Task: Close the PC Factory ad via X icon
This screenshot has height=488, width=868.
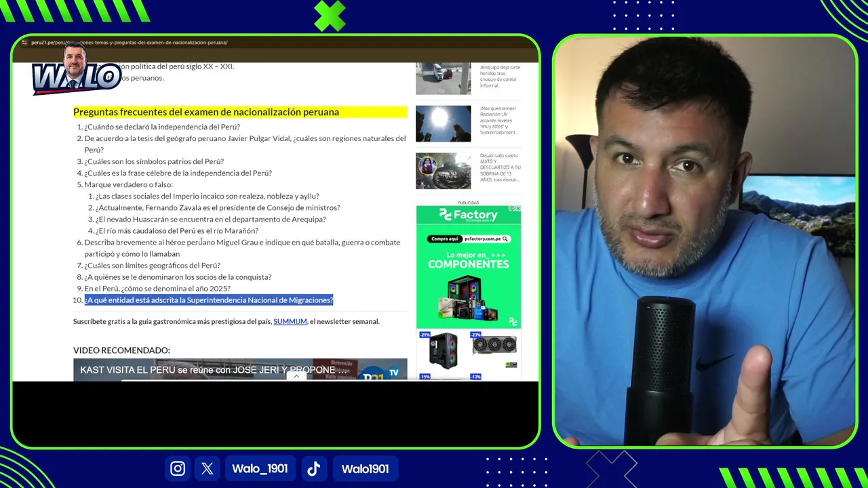Action: coord(518,209)
